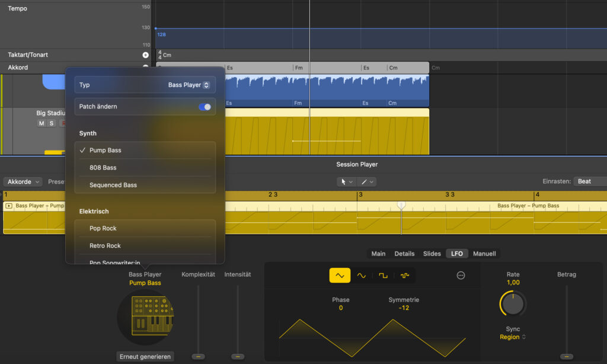Pick the random stepped LFO waveform icon
The height and width of the screenshot is (364, 607).
pos(405,276)
